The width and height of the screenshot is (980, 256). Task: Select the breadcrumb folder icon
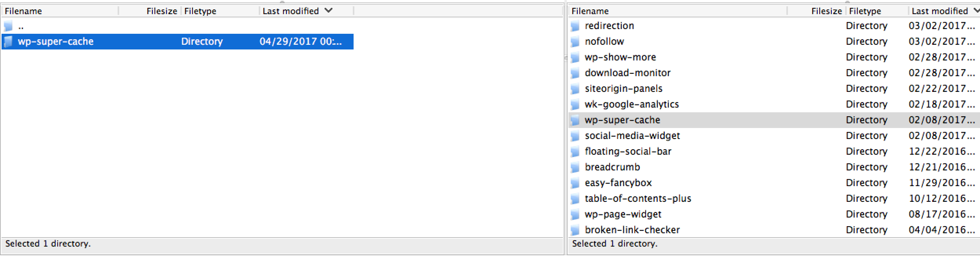coord(575,167)
